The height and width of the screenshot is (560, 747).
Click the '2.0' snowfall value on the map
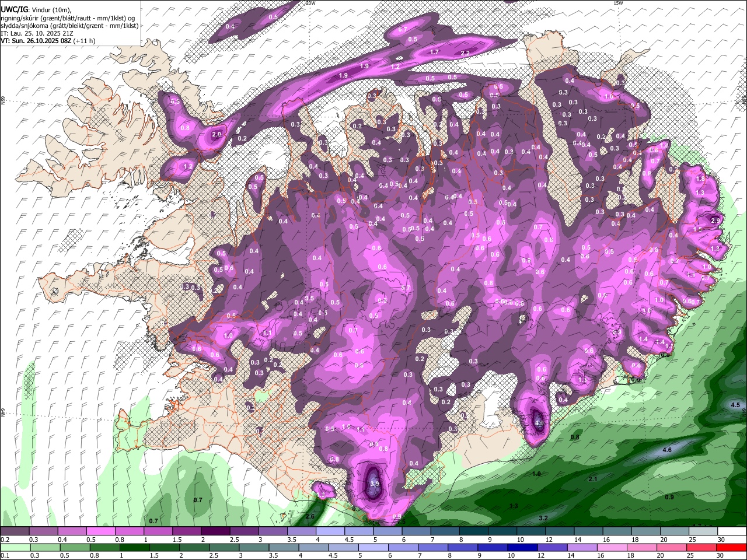tap(217, 135)
